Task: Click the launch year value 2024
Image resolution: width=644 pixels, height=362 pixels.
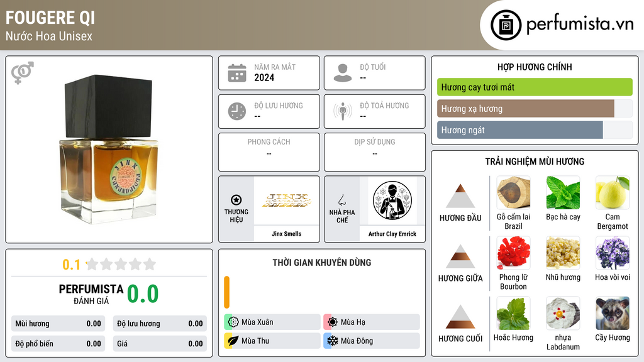Action: pyautogui.click(x=264, y=77)
